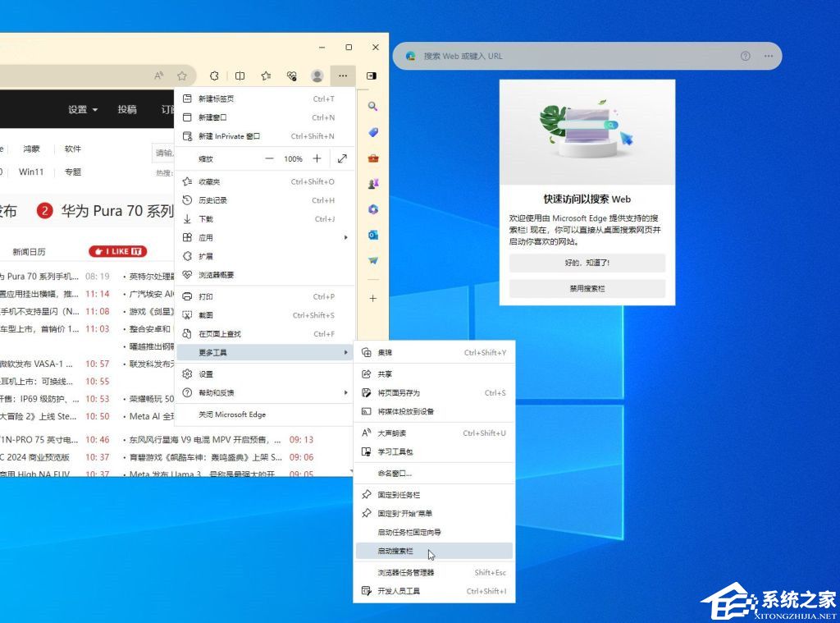840x623 pixels.
Task: Open desktop search bar three-dot menu
Action: tap(768, 56)
